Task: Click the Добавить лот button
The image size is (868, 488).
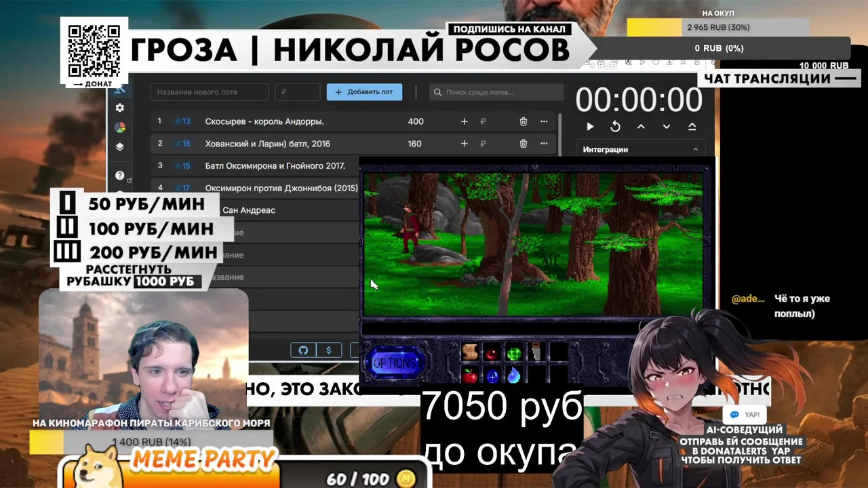Action: (x=364, y=92)
